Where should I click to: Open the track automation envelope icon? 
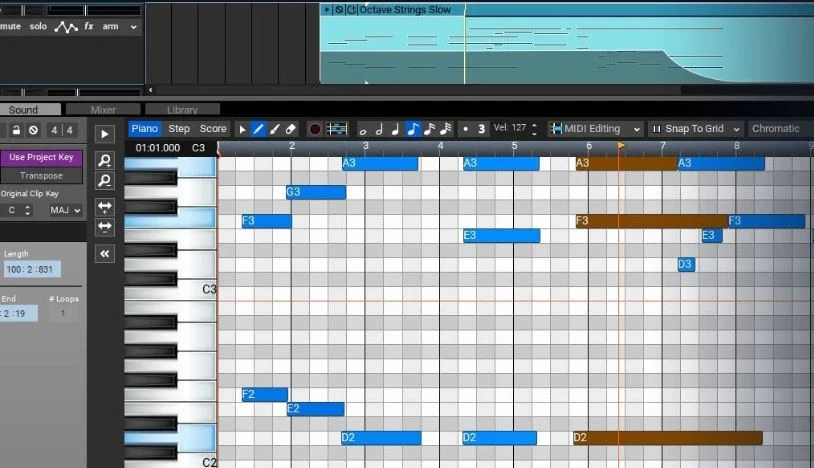tap(66, 27)
